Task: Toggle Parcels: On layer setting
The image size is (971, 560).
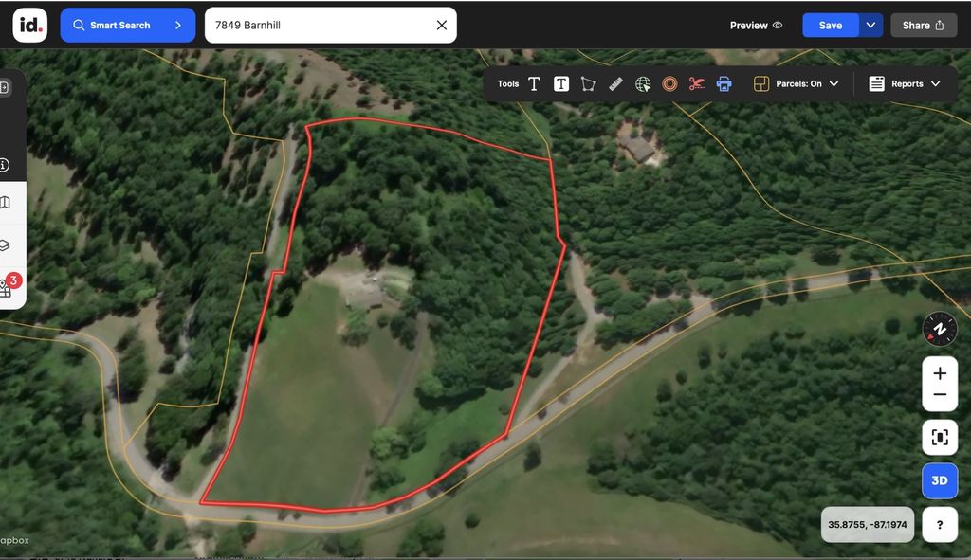Action: pos(797,84)
